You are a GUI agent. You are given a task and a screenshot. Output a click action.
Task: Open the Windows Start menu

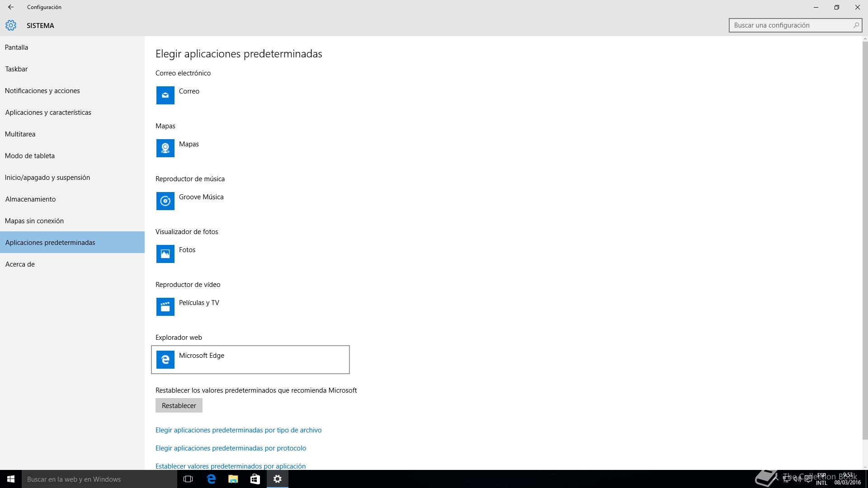pyautogui.click(x=11, y=479)
